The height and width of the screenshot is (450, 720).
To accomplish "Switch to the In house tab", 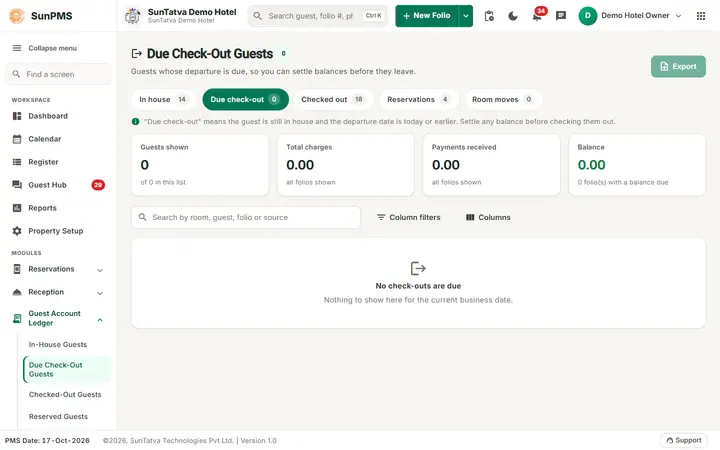I will coord(163,99).
